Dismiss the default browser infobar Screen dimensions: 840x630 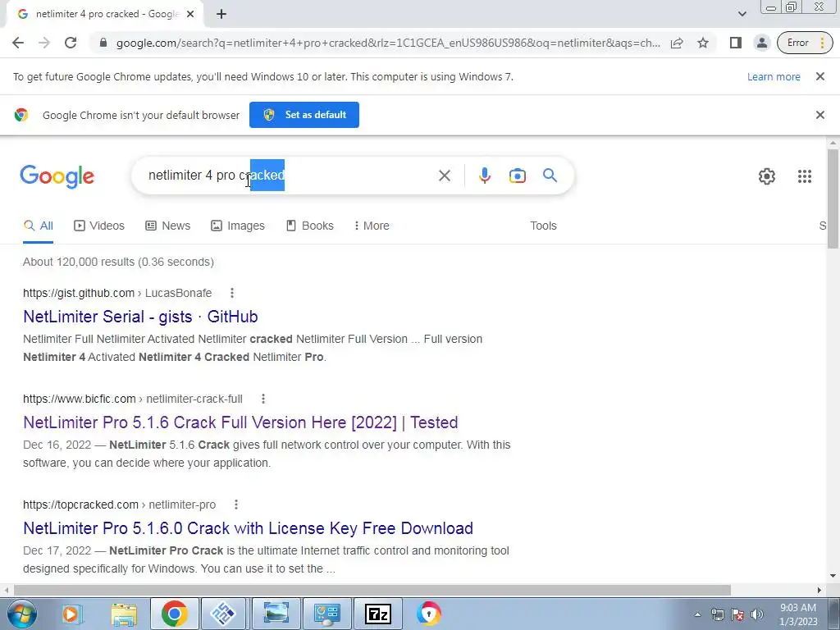tap(819, 115)
